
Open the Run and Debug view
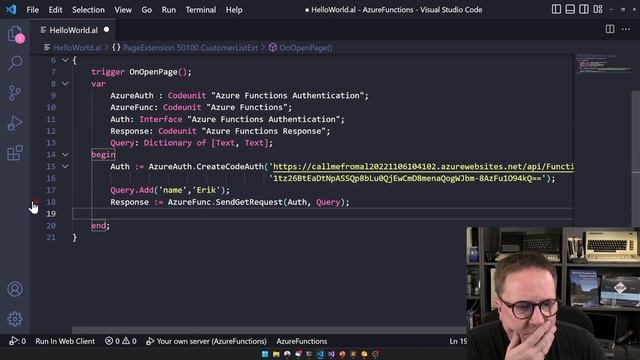[x=15, y=123]
